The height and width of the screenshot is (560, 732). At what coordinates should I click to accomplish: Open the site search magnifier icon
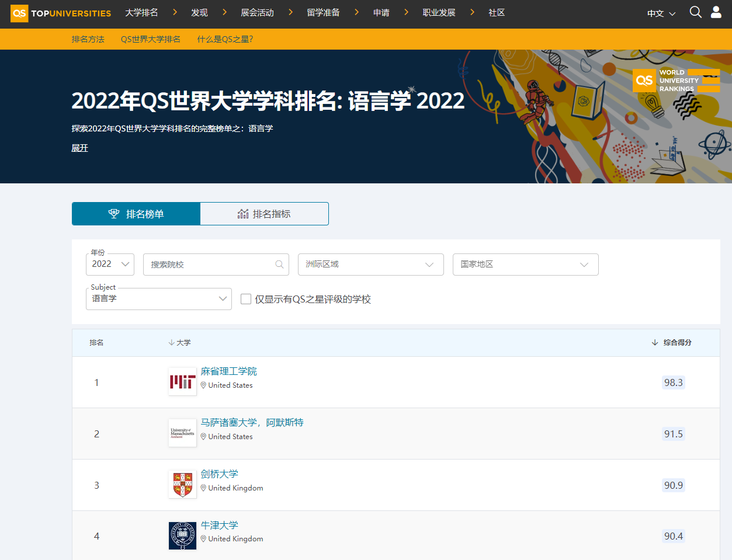pos(695,12)
